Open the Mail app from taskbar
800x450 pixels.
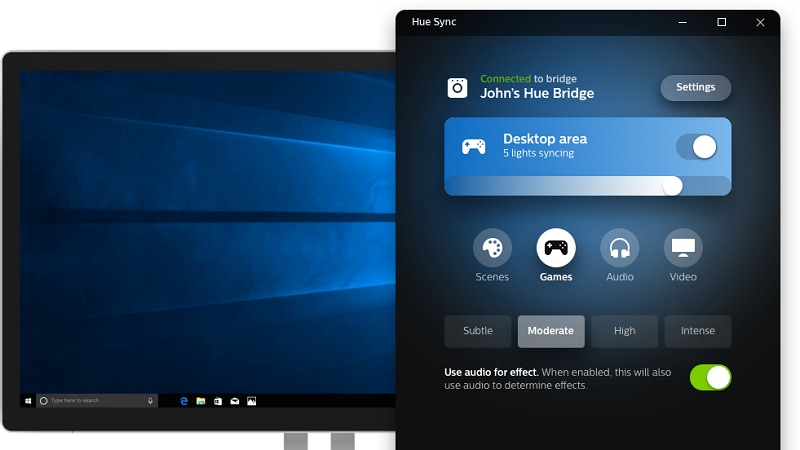coord(234,401)
